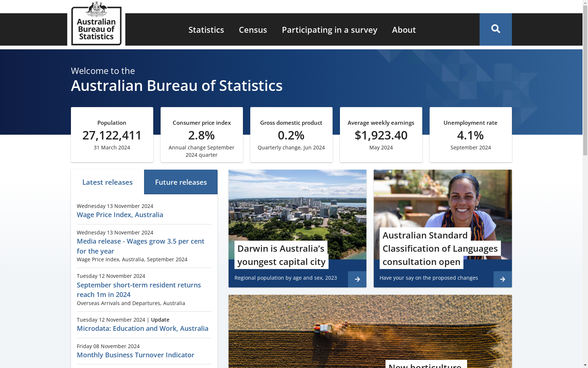Switch to the Future releases tab
588x368 pixels.
click(x=181, y=182)
